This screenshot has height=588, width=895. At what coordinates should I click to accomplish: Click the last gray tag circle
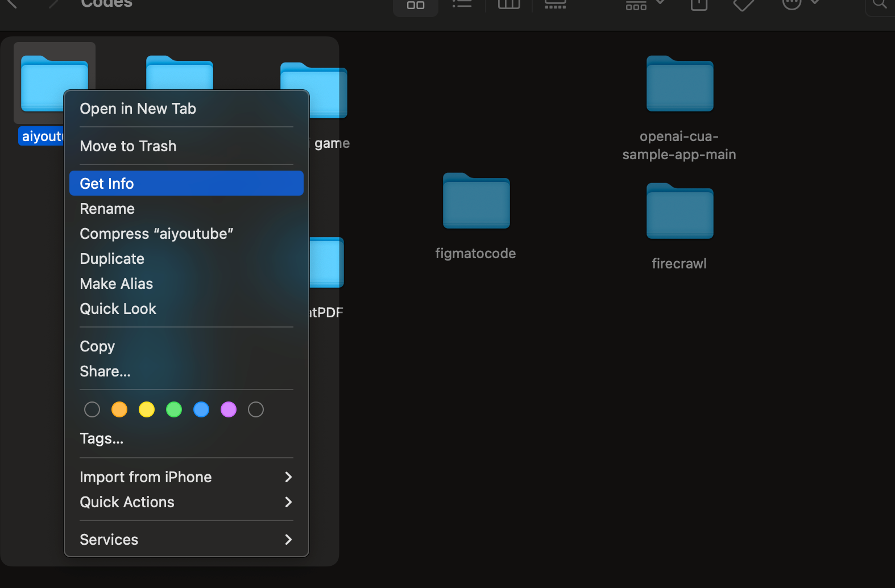[x=256, y=409]
